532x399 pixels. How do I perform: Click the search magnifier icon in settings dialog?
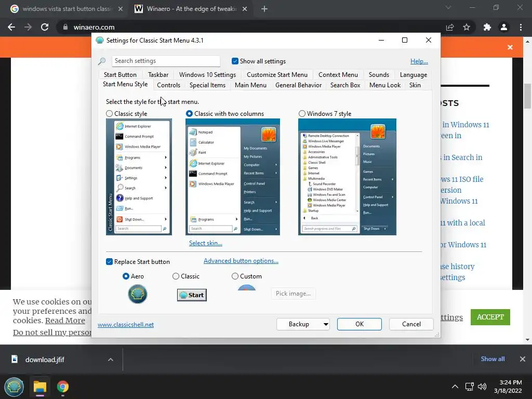[x=102, y=61]
